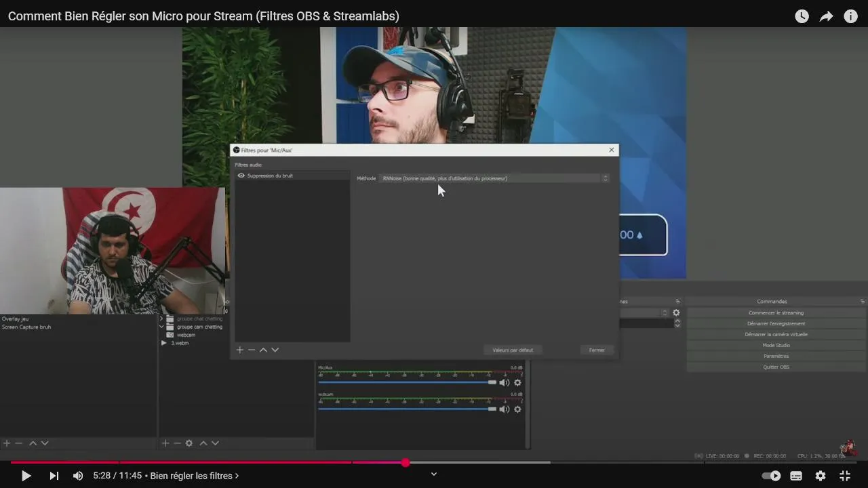This screenshot has width=868, height=488.
Task: Toggle visibility eye of 'Suppression du bruit' filter
Action: [241, 176]
